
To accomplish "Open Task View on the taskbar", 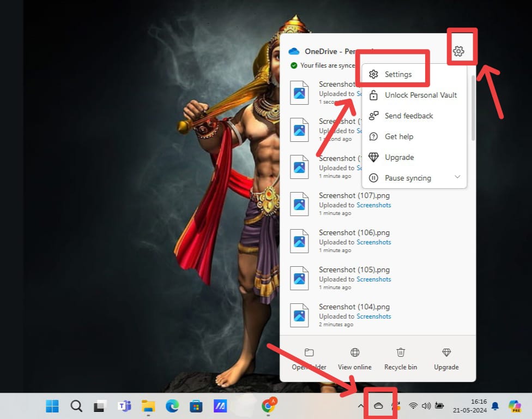I will tap(100, 406).
